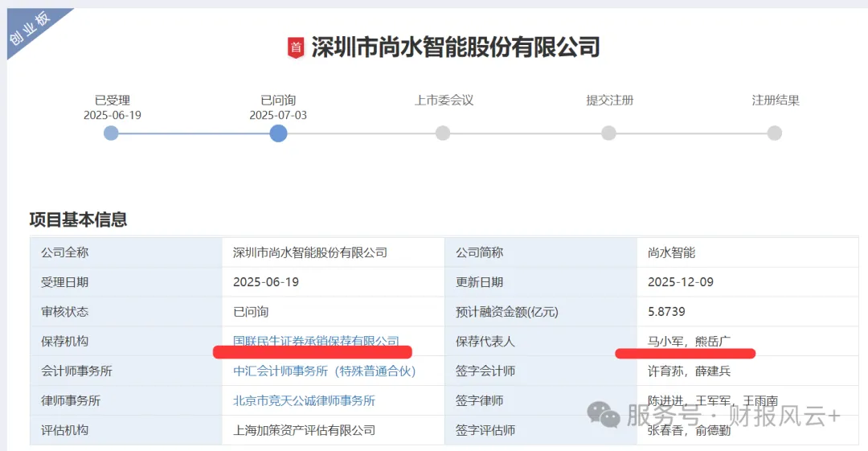Click the 律师事务所 label cell
The image size is (868, 451).
click(126, 400)
